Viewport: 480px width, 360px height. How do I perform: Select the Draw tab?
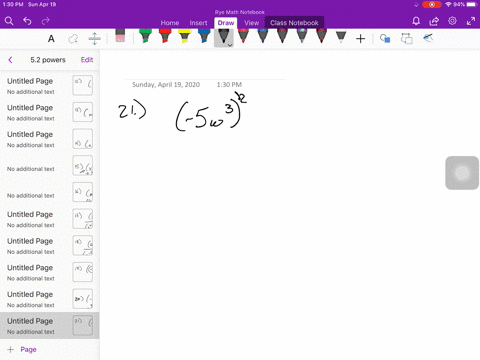(x=226, y=23)
